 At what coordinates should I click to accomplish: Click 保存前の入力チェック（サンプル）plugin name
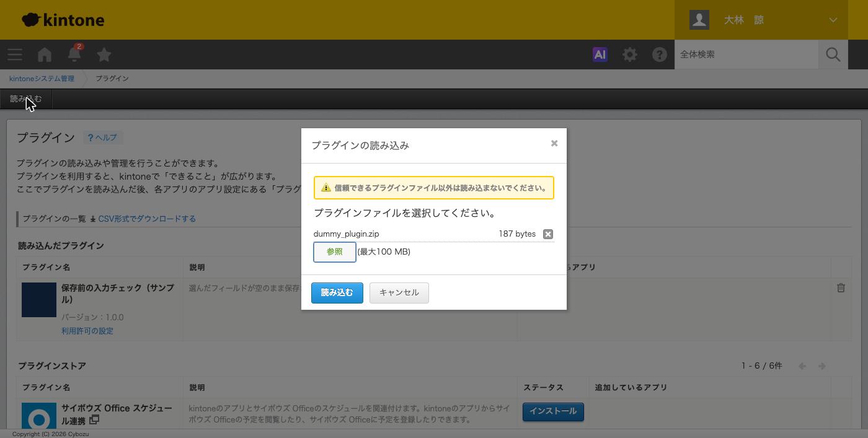[118, 294]
